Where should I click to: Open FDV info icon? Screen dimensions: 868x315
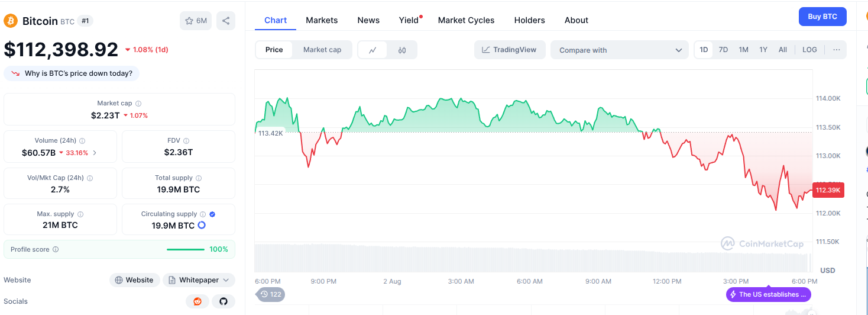(186, 141)
